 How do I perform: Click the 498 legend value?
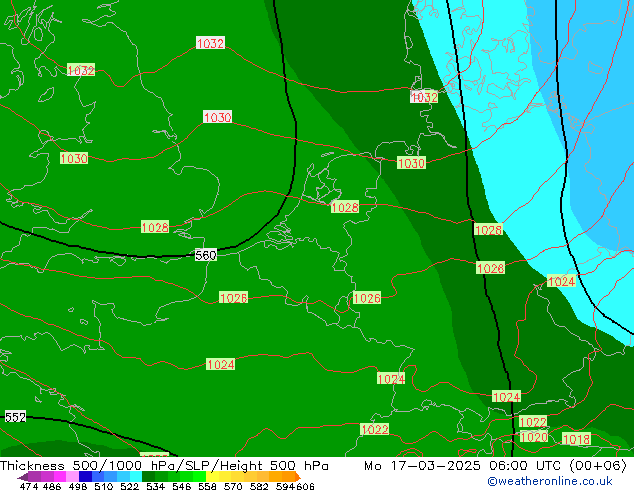(x=78, y=486)
